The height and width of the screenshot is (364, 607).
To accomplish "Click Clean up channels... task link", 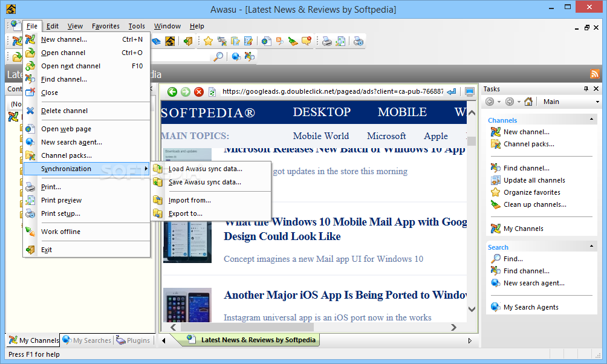I will (x=535, y=204).
